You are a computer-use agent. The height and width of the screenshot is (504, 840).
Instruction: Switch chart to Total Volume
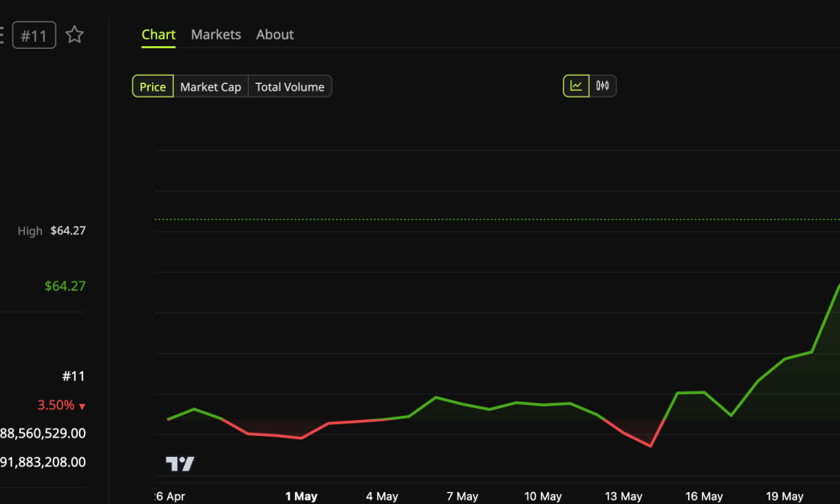click(290, 87)
